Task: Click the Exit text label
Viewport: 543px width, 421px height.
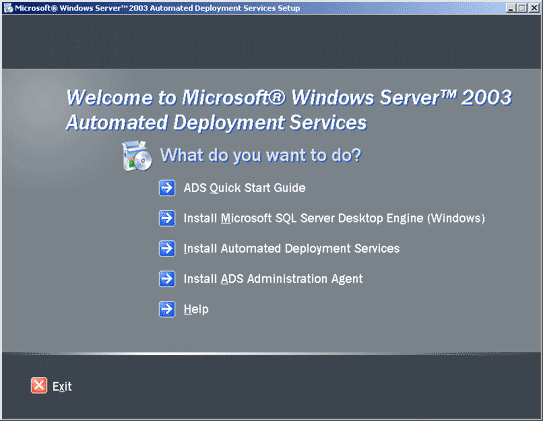Action: coord(62,386)
